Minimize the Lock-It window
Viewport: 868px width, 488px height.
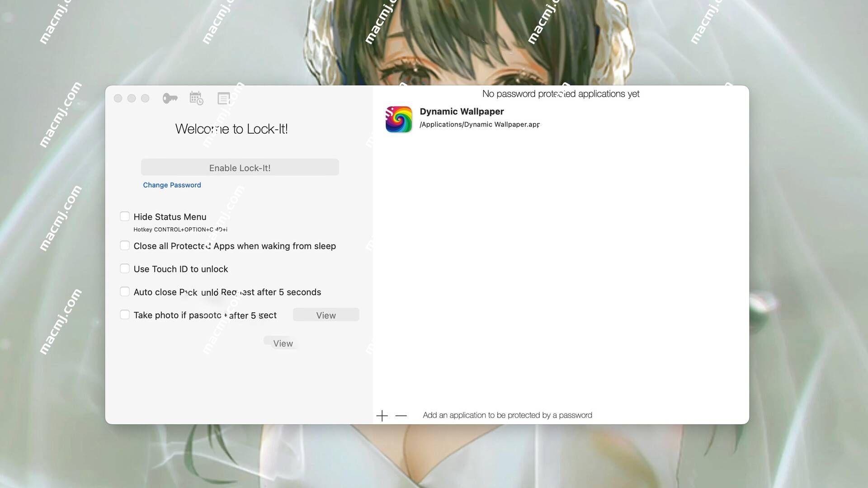tap(132, 99)
